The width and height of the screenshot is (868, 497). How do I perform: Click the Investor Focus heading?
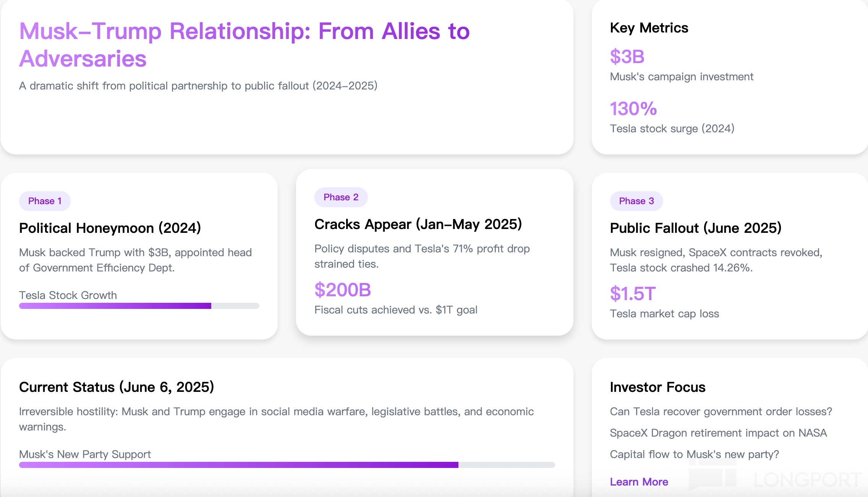point(657,387)
